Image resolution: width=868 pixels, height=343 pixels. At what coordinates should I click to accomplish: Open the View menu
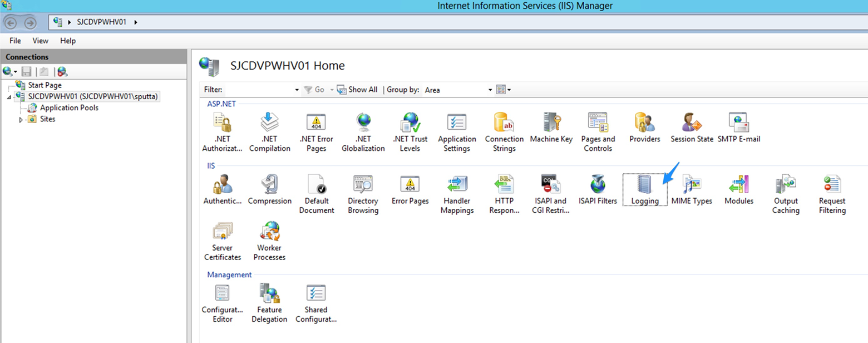tap(41, 41)
